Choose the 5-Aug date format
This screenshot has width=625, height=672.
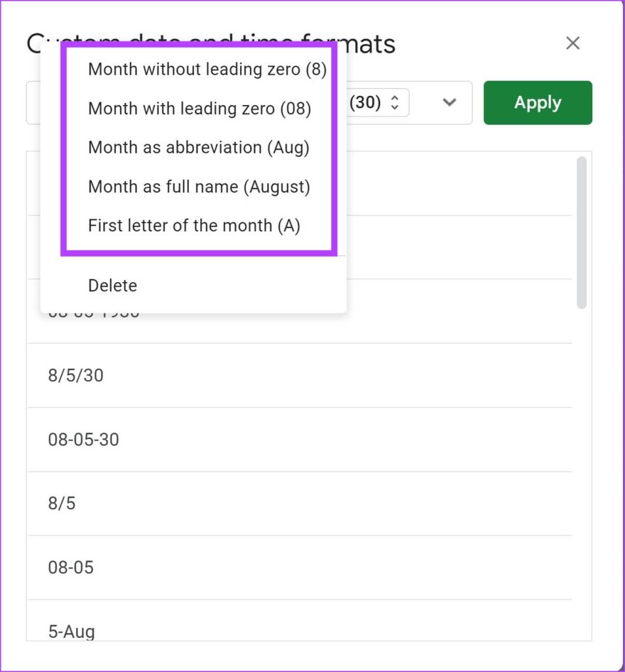71,631
